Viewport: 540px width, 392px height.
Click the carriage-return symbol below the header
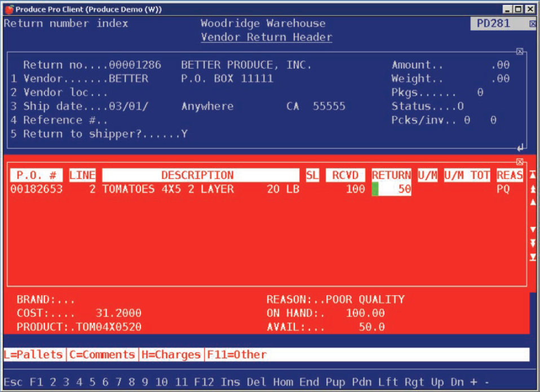tap(521, 148)
